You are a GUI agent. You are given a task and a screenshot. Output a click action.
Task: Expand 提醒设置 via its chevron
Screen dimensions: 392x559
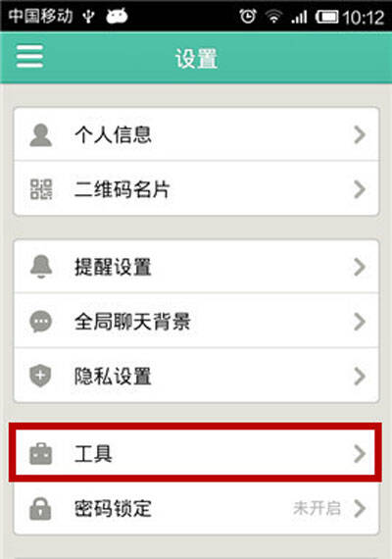click(360, 267)
